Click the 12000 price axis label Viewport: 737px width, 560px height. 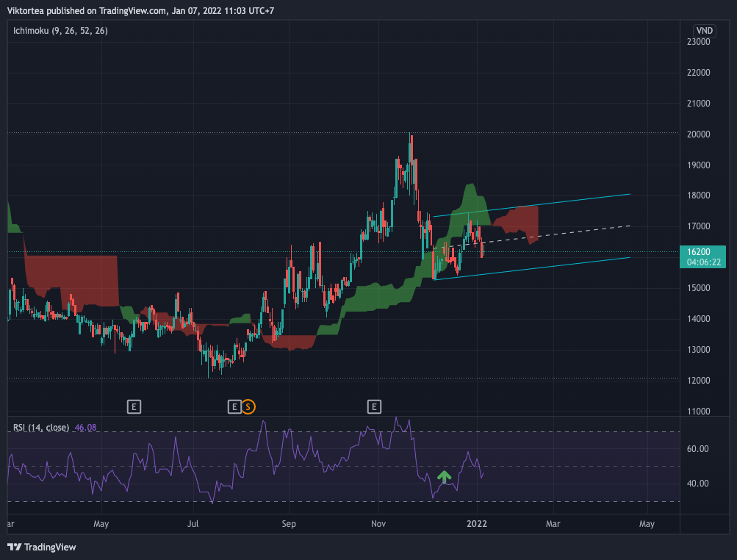click(x=699, y=381)
